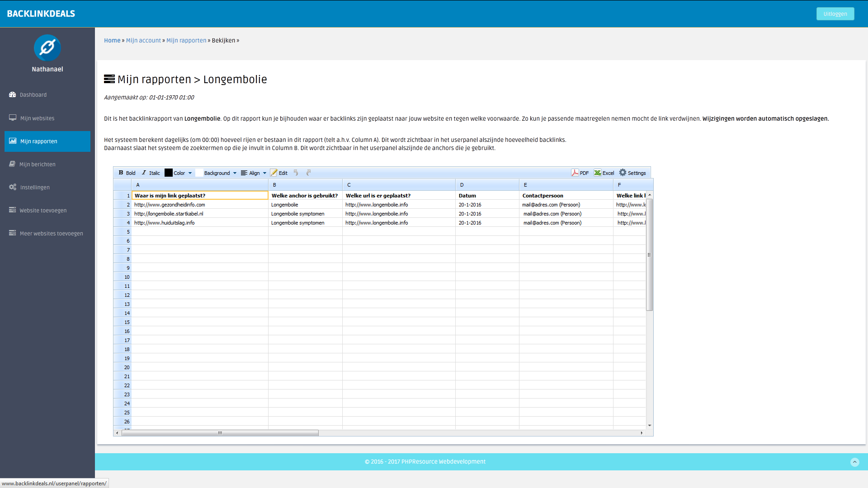Follow the Mijn account breadcrumb link
The height and width of the screenshot is (488, 868).
[143, 40]
